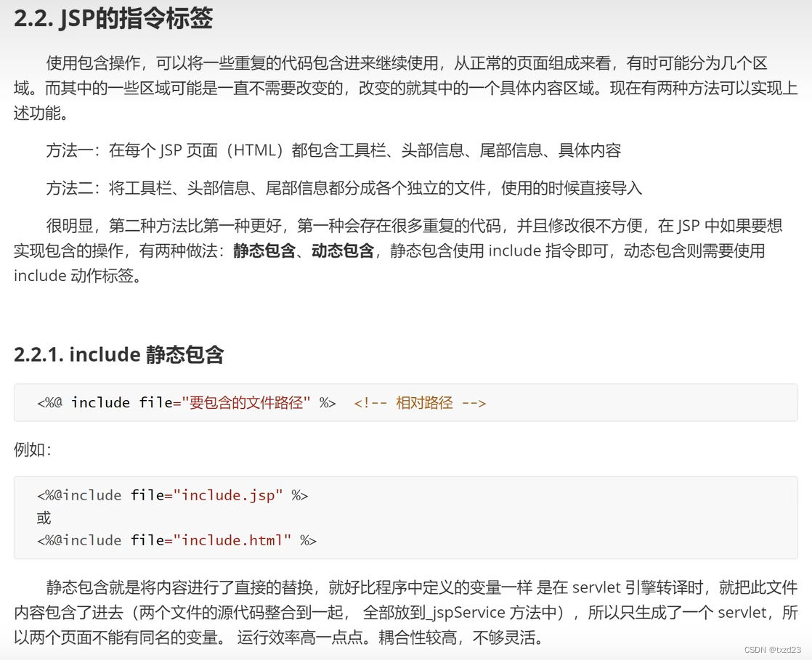
Task: Click the 例如: label above the code example
Action: pyautogui.click(x=33, y=449)
